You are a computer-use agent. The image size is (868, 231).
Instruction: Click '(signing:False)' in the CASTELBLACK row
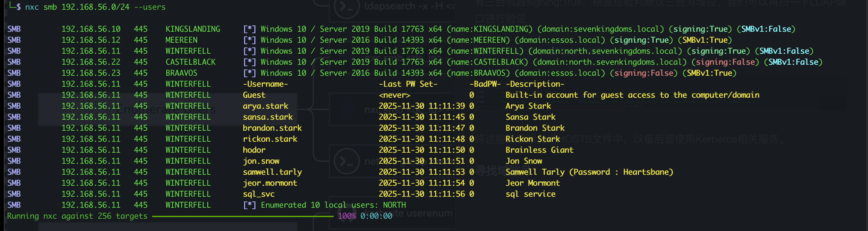[725, 62]
